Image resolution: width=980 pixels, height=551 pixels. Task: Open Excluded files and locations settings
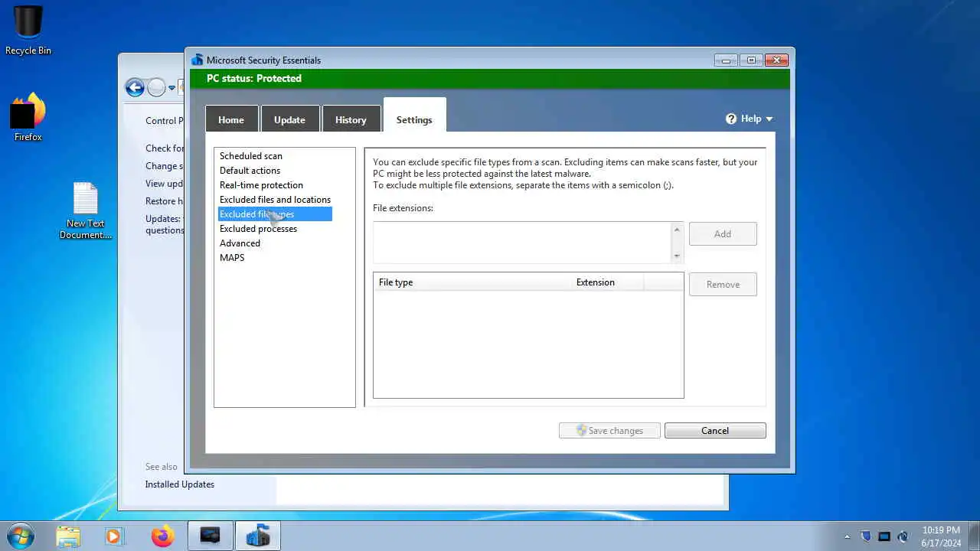point(275,200)
